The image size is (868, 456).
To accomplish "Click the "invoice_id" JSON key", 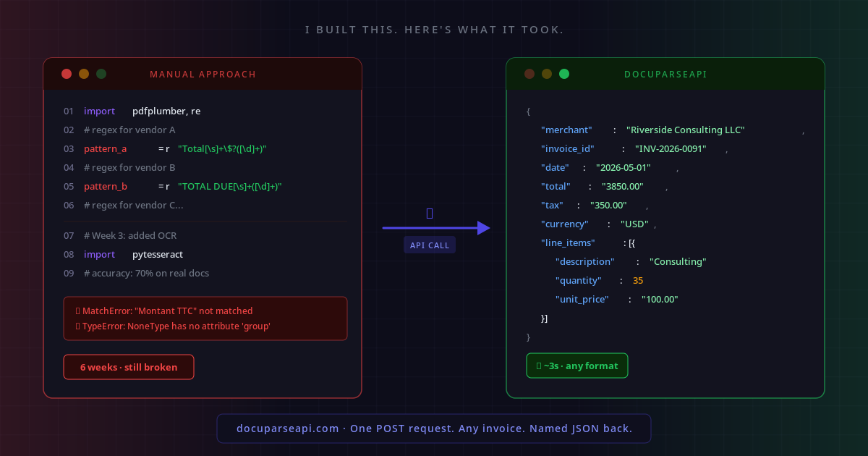I will click(x=568, y=149).
